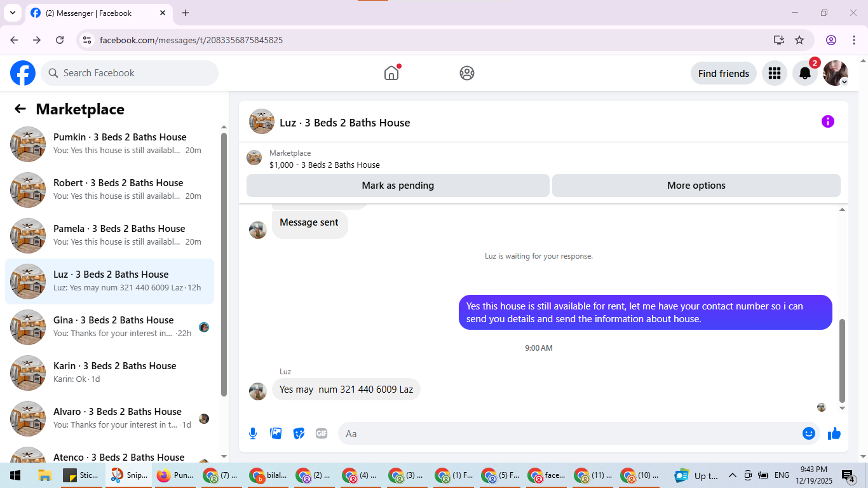Open the Facebook Home icon
Image resolution: width=868 pixels, height=488 pixels.
coord(391,73)
